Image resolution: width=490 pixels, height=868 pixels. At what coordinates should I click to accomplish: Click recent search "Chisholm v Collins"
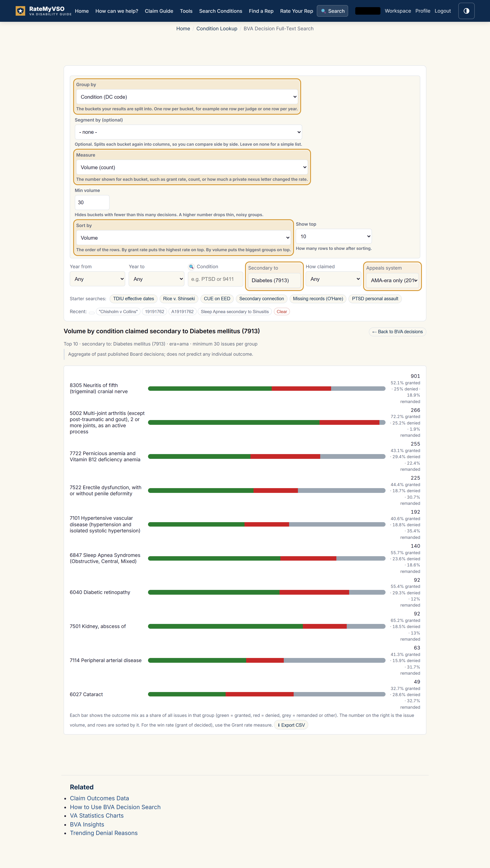[118, 312]
